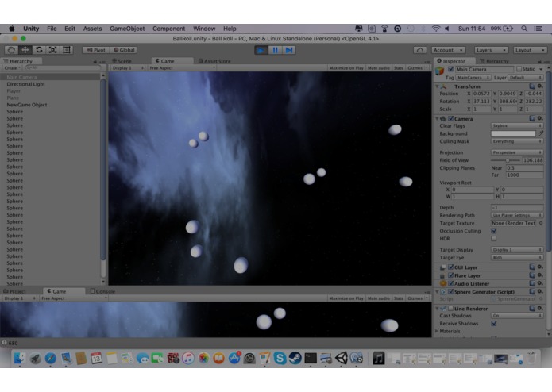This screenshot has width=552, height=392.
Task: Toggle Global handle rotation button
Action: 124,50
